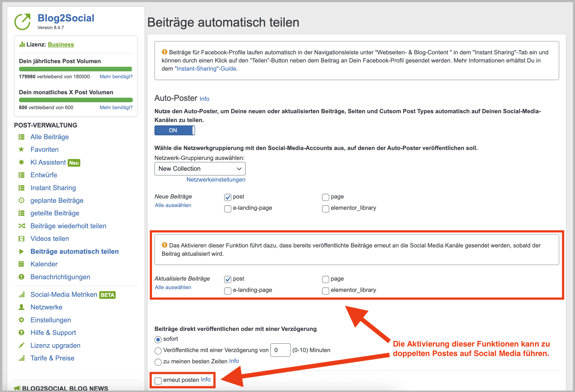The image size is (575, 392).
Task: Check 'elementor_library' under Neue Beiträge
Action: pos(325,209)
